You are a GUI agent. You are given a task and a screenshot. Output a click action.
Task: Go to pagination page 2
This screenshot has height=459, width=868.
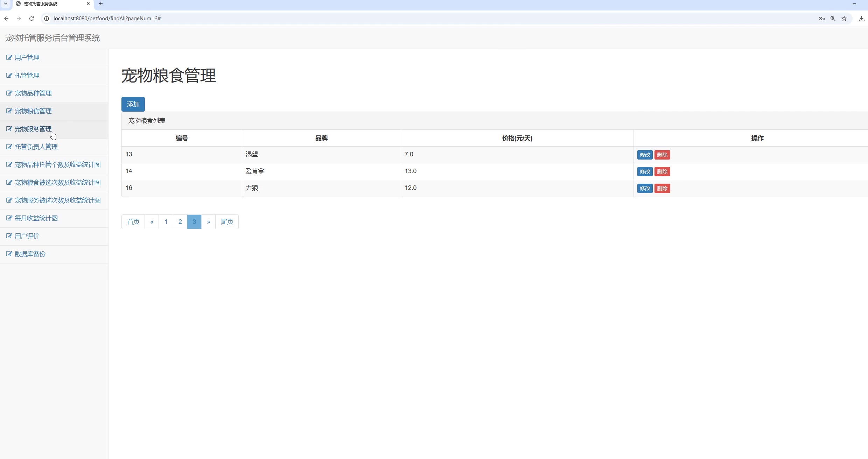click(x=180, y=222)
